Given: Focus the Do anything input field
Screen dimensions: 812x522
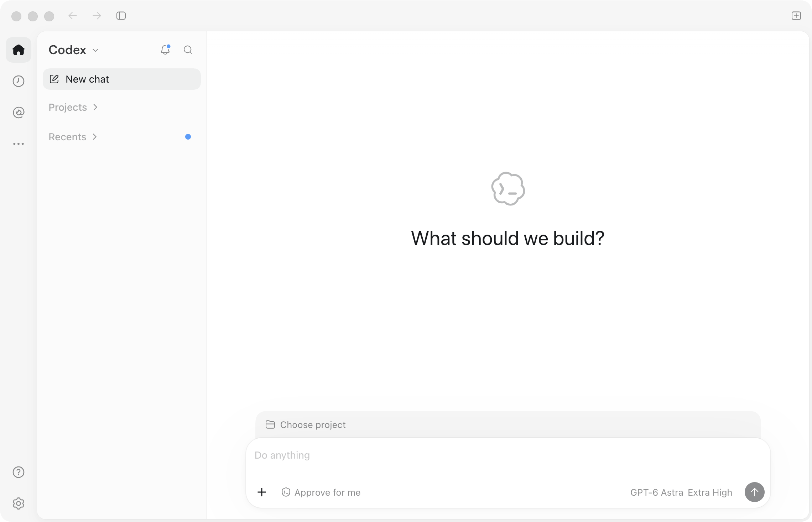Looking at the screenshot, I should pyautogui.click(x=508, y=455).
